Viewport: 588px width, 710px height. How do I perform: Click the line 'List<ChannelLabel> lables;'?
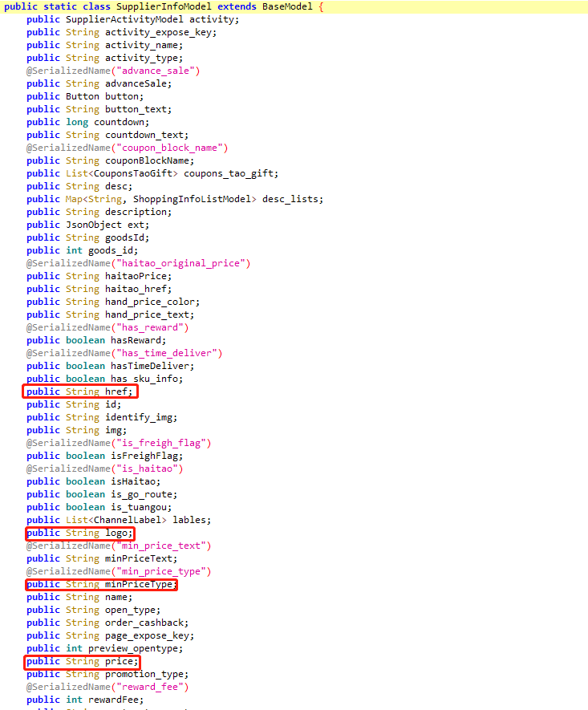119,521
